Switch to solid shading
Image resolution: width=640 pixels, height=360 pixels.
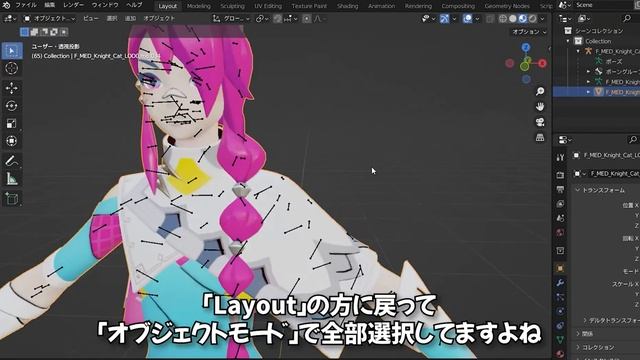513,18
